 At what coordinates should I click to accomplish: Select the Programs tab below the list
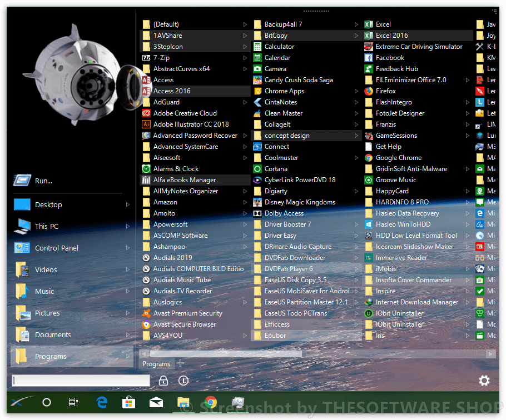click(156, 364)
